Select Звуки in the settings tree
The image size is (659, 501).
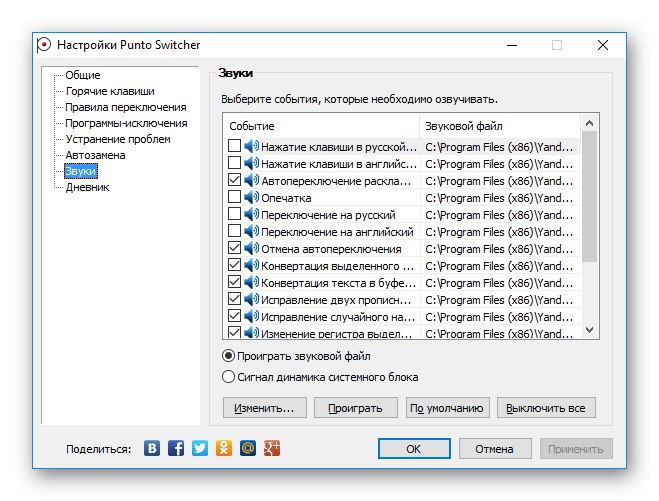tap(80, 171)
